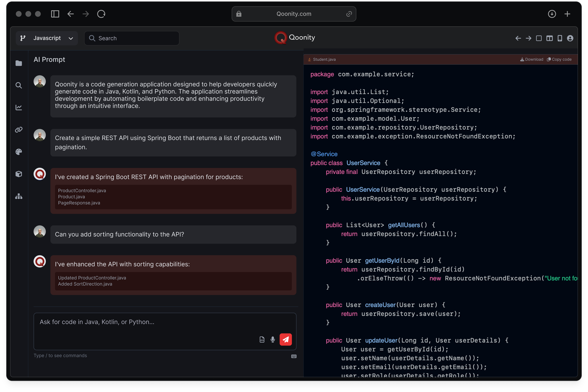Select the link chain sidebar icon
The height and width of the screenshot is (392, 588).
point(19,130)
